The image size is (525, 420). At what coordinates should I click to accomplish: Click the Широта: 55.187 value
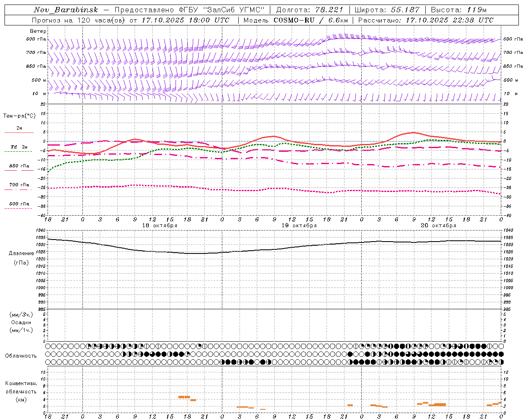coord(387,10)
